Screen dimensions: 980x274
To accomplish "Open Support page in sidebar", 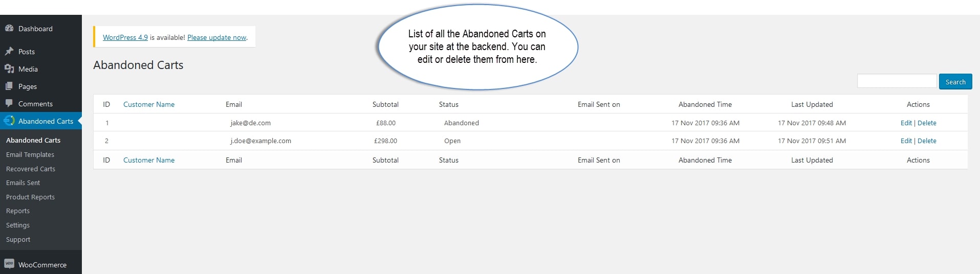I will pos(18,239).
